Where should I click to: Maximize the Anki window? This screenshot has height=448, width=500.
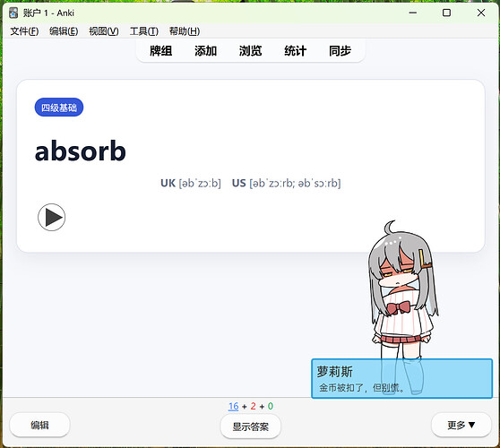[x=447, y=13]
